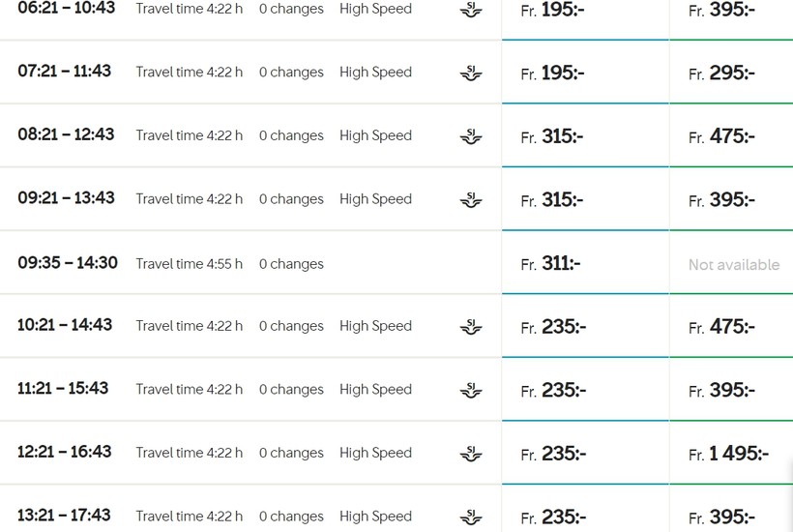The height and width of the screenshot is (532, 793).
Task: Click SJ icon on 11:21 – 15:43 row
Action: 471,391
